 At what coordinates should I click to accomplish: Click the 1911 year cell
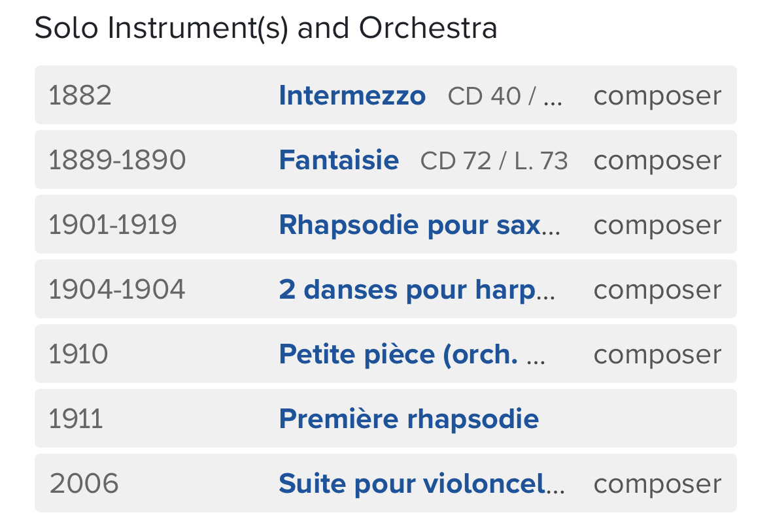76,419
